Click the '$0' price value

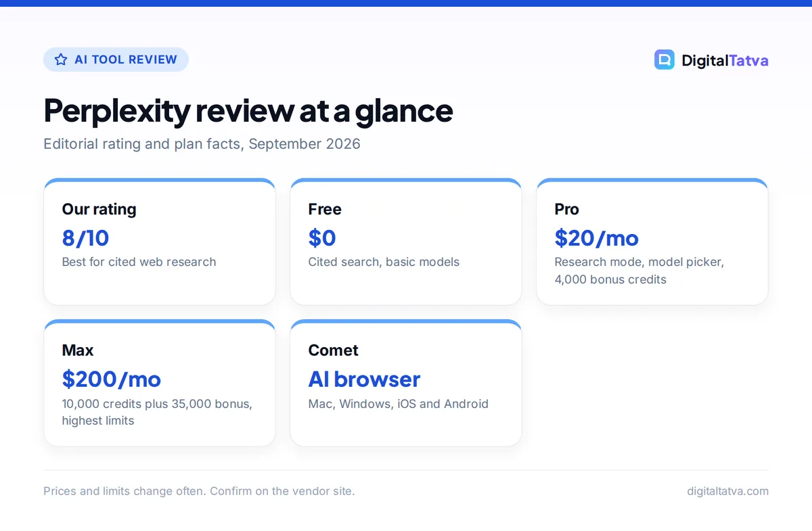click(x=322, y=237)
